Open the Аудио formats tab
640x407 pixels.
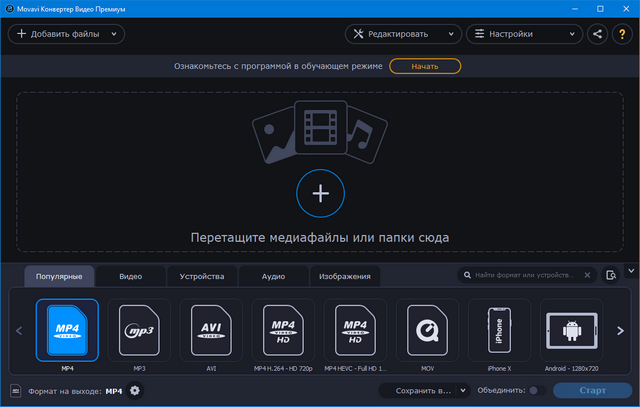pyautogui.click(x=273, y=276)
